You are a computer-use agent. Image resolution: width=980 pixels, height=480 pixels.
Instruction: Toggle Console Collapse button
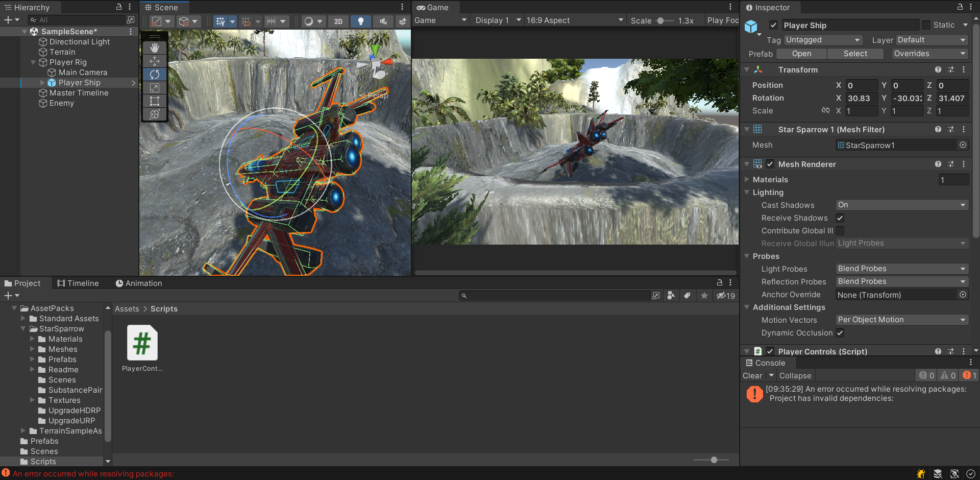tap(795, 376)
